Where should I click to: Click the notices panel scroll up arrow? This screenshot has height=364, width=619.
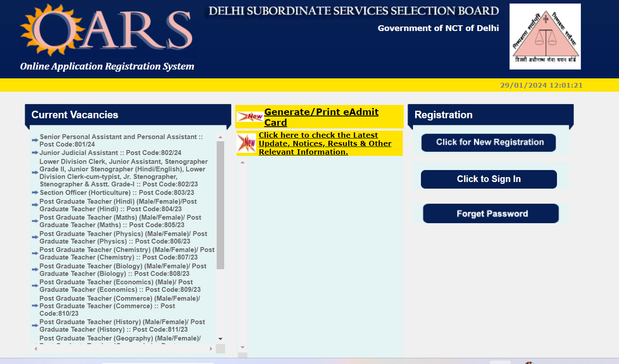242,163
